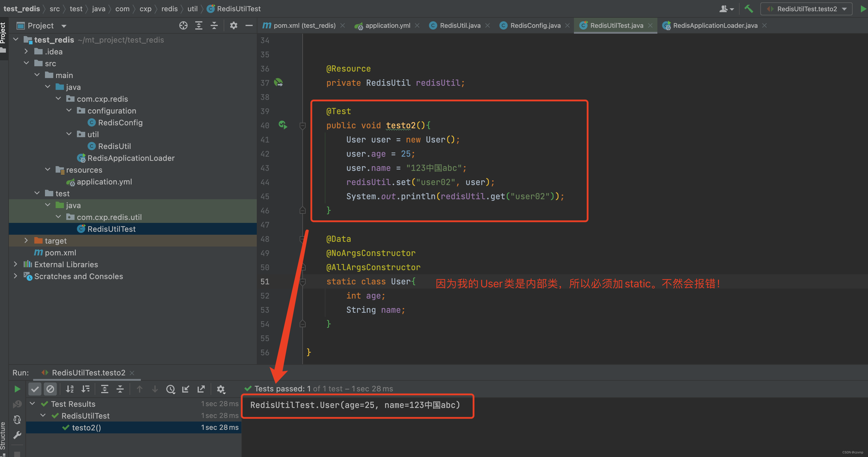868x457 pixels.
Task: Collapse the src folder
Action: pyautogui.click(x=26, y=63)
